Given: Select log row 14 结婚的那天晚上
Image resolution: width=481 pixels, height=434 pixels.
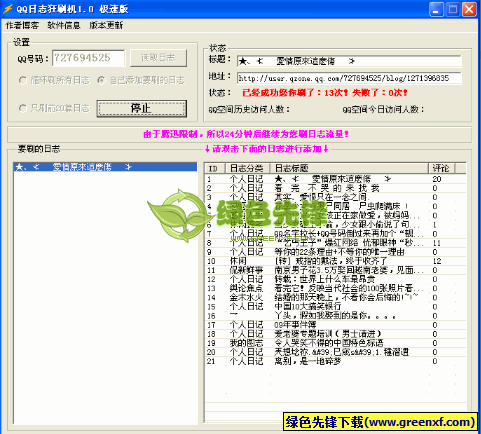Looking at the screenshot, I should 335,298.
